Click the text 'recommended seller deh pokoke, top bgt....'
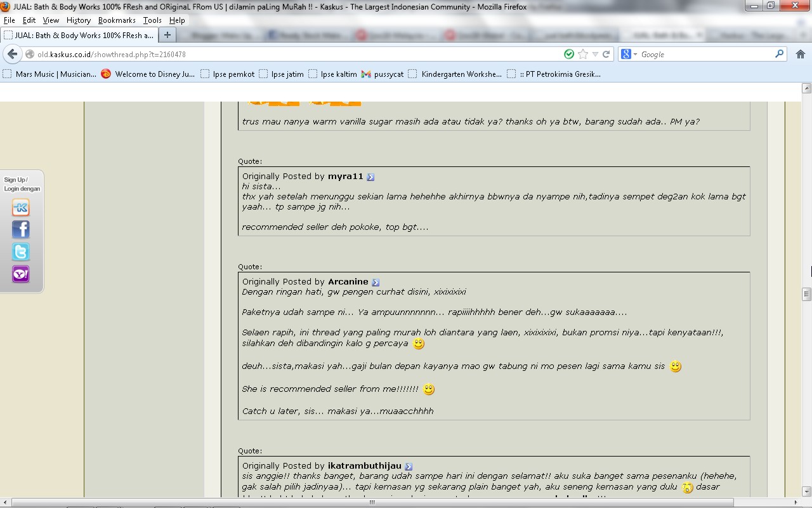Viewport: 812px width, 508px height. 335,227
